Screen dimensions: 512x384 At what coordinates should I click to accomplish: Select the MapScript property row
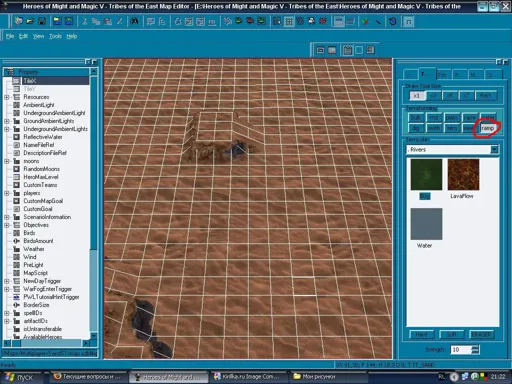(x=36, y=273)
